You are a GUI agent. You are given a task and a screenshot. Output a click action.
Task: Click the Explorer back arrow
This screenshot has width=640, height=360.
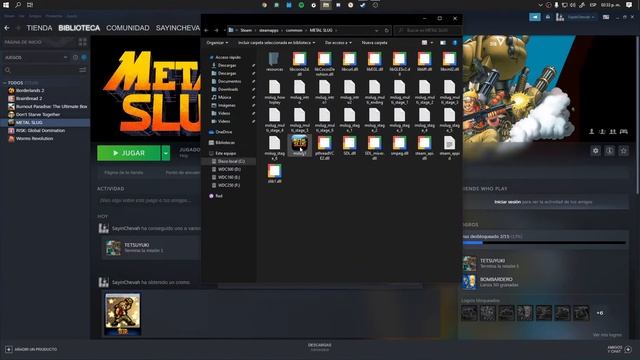(x=207, y=31)
